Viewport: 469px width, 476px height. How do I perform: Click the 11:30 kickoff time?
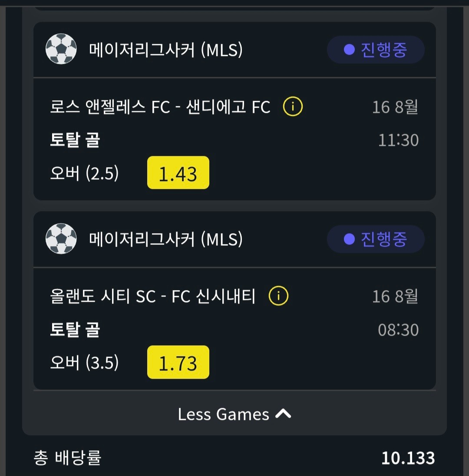click(398, 140)
